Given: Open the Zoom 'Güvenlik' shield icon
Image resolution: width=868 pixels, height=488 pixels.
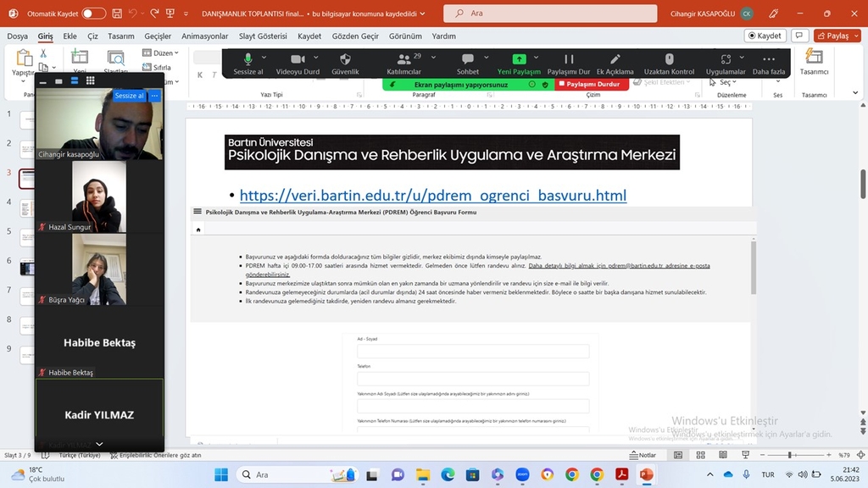Looking at the screenshot, I should pyautogui.click(x=345, y=59).
